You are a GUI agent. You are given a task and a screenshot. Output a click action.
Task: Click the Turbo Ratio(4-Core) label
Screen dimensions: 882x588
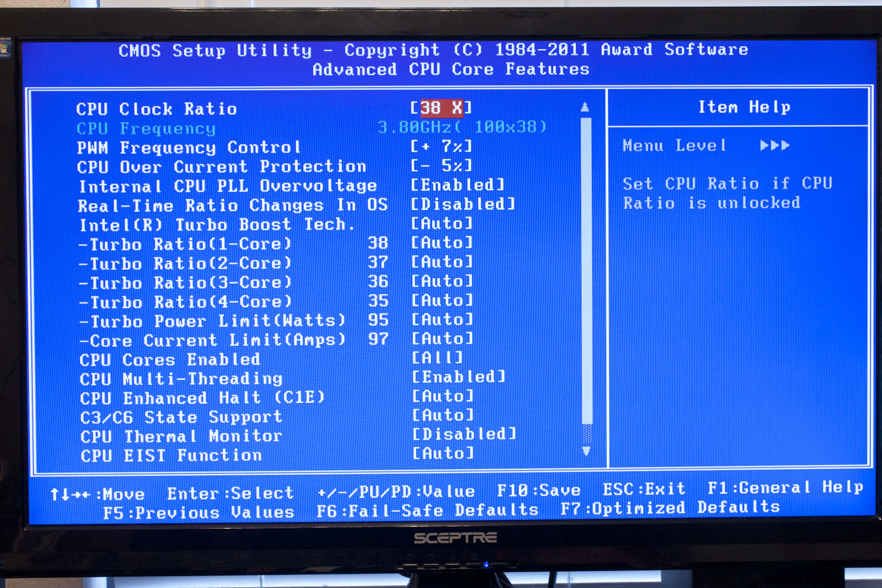coord(185,301)
